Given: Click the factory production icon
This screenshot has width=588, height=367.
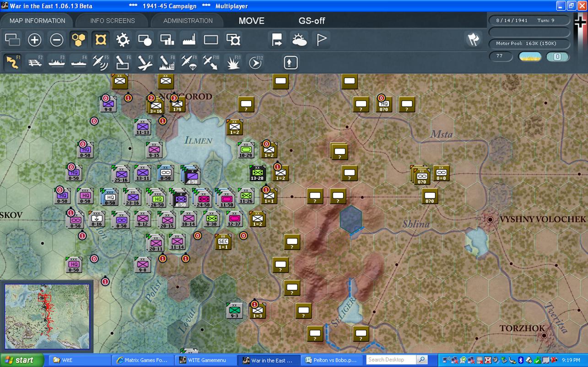Looking at the screenshot, I should (x=189, y=40).
